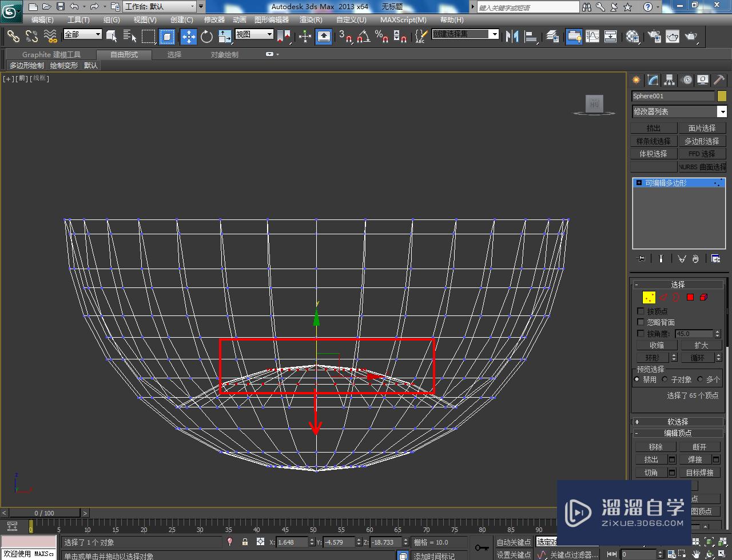Choose the Rectangular Selection Region tool
The image size is (732, 560).
click(149, 37)
